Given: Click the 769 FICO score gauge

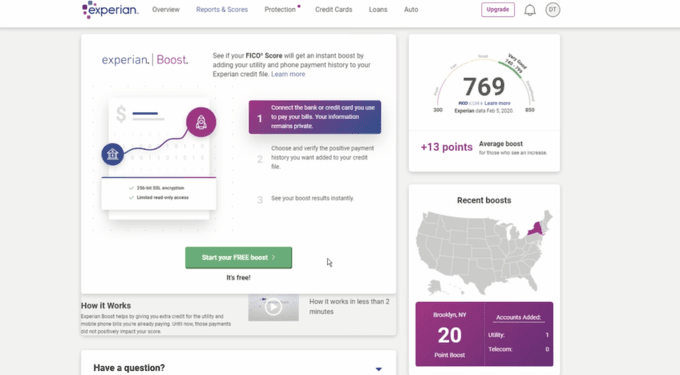Looking at the screenshot, I should [x=484, y=85].
